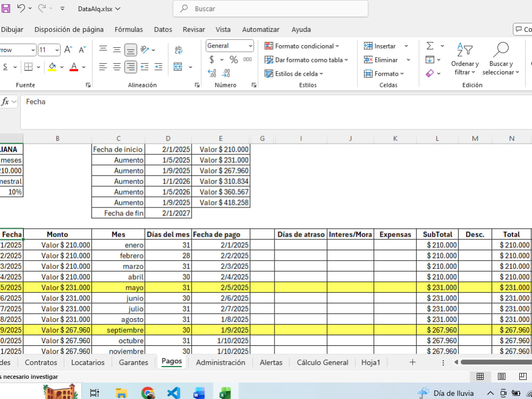Screen dimensions: 532x399
Task: Click the AutoSum sigma icon
Action: coord(429,46)
